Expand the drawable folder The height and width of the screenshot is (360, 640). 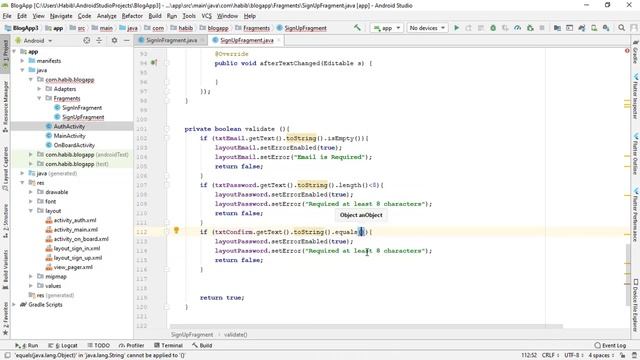click(31, 192)
